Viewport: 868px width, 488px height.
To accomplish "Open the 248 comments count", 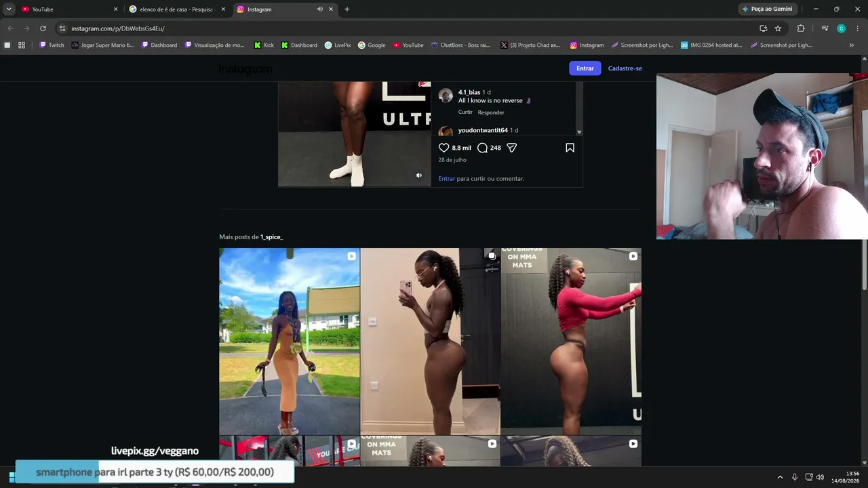I will click(x=496, y=148).
